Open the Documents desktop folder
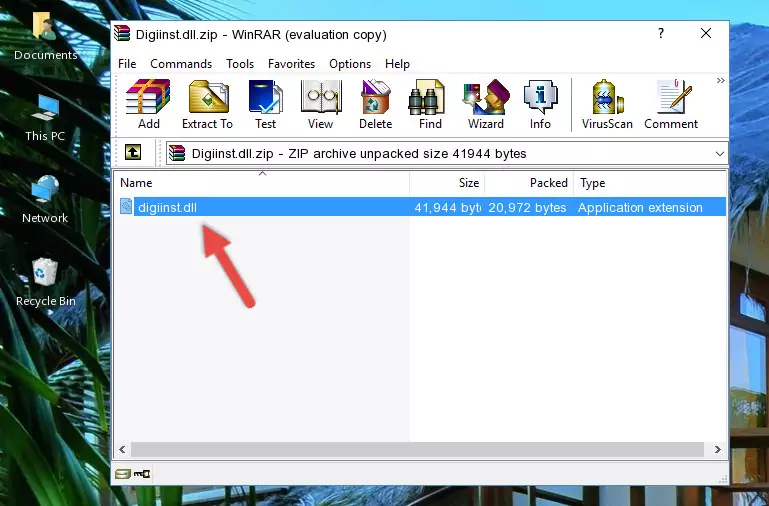This screenshot has height=506, width=769. [x=45, y=37]
